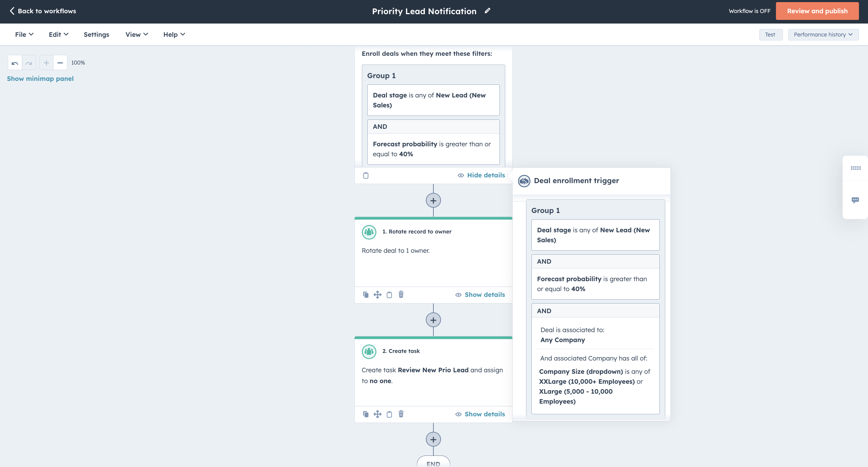
Task: Check the deal enrollment checkbox in Group 1
Action: [x=366, y=175]
